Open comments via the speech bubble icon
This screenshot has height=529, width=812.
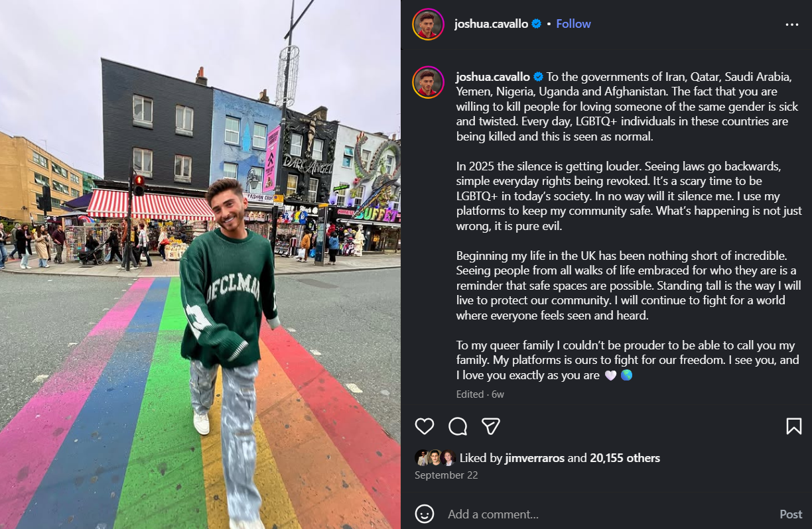pyautogui.click(x=458, y=426)
